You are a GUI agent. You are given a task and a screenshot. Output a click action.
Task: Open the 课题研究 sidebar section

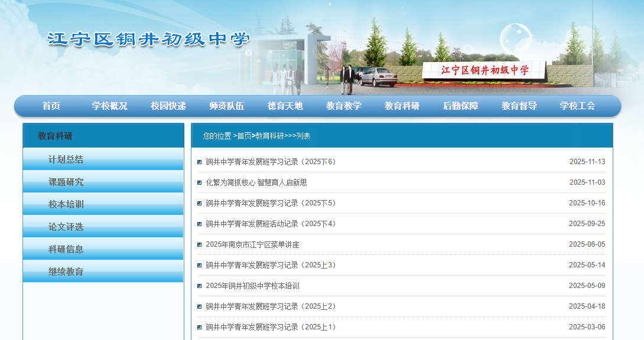pos(67,181)
